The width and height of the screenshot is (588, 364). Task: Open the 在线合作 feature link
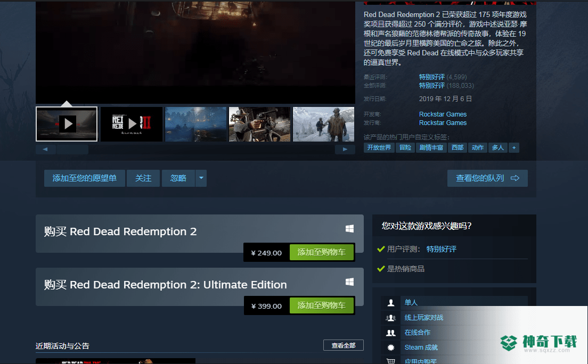(x=418, y=333)
